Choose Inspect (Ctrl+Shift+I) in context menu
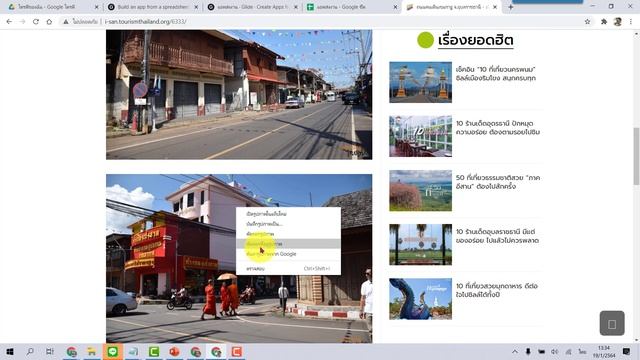Viewport: 640px width, 360px height. coord(288,268)
